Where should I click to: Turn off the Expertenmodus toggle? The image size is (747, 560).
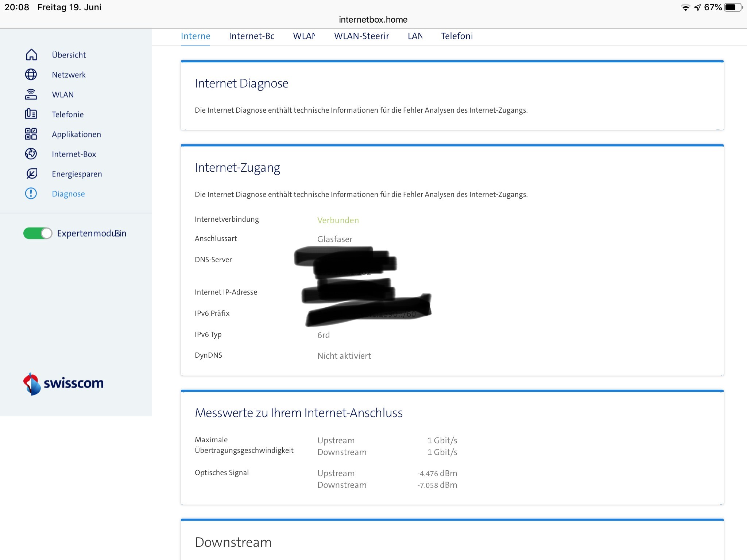[x=38, y=233]
